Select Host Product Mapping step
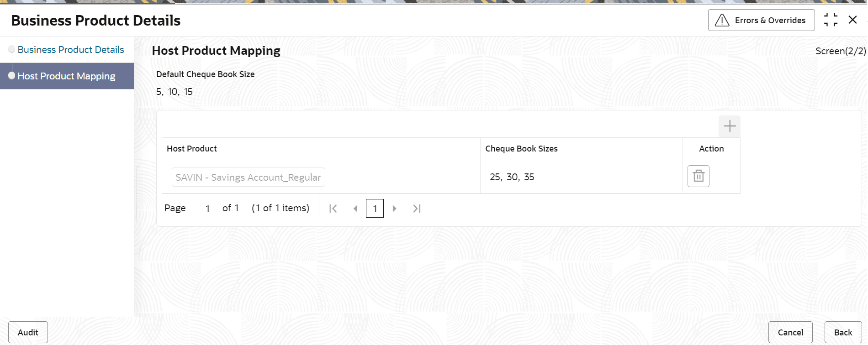This screenshot has width=868, height=345. pyautogui.click(x=66, y=76)
